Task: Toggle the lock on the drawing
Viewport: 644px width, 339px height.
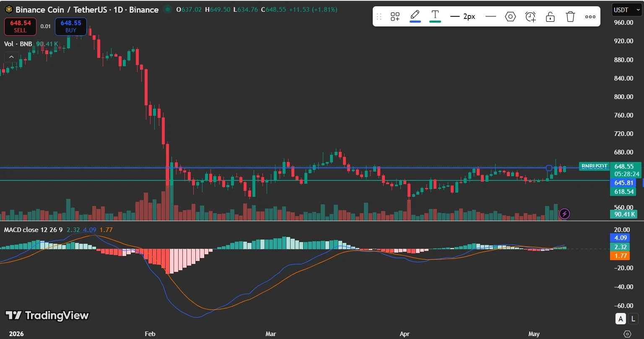Action: (x=550, y=17)
